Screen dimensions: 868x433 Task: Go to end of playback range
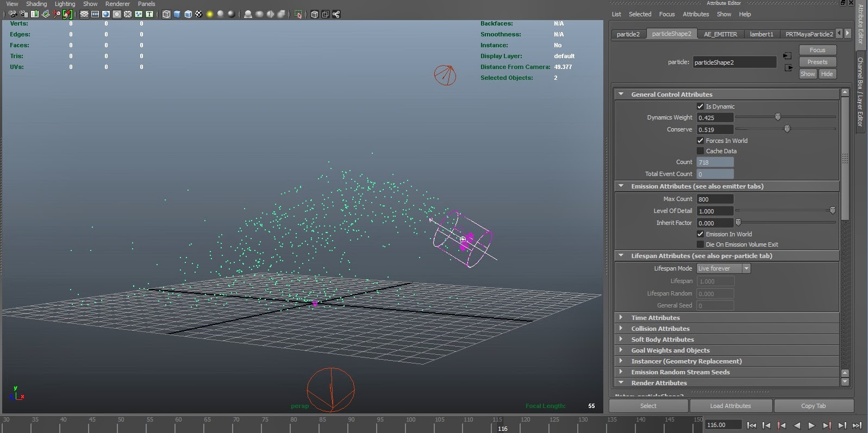pyautogui.click(x=857, y=425)
